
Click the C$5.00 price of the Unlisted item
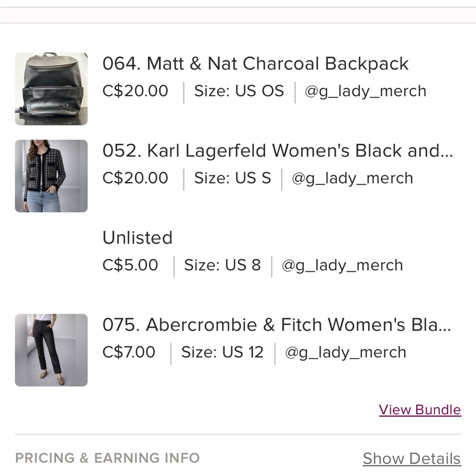130,265
